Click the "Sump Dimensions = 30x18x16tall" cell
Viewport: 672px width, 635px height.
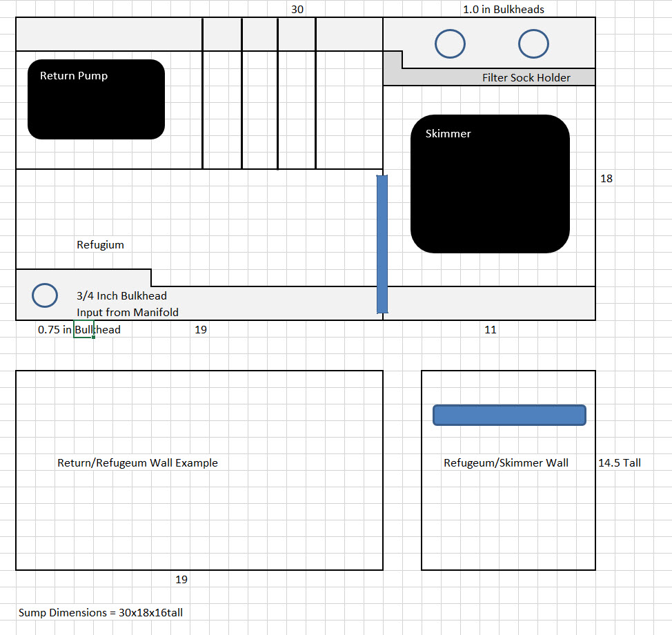100,613
